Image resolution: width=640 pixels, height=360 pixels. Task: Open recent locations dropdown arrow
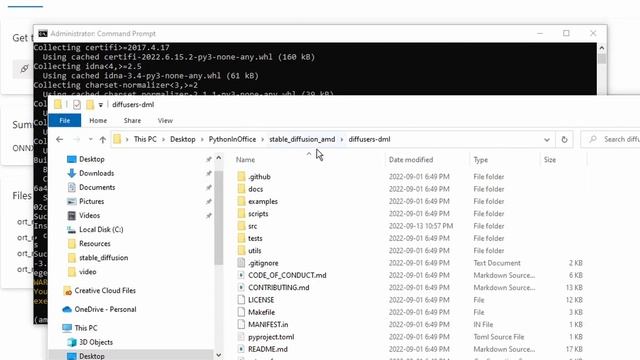[x=90, y=140]
